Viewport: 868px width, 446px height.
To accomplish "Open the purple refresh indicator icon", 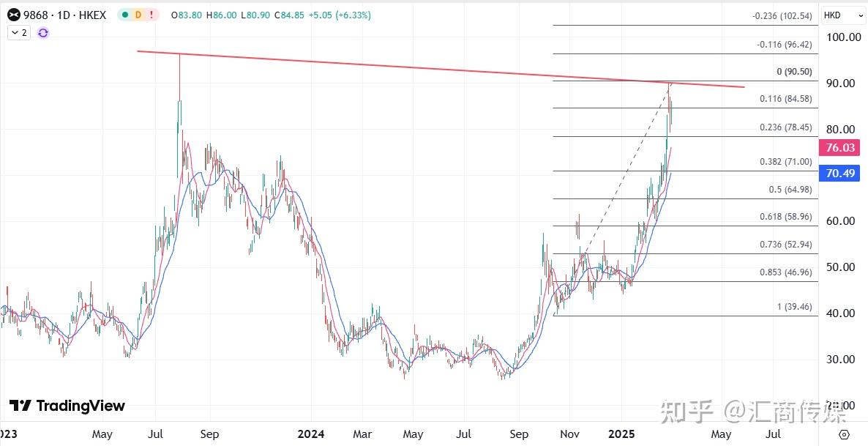I will [x=43, y=33].
